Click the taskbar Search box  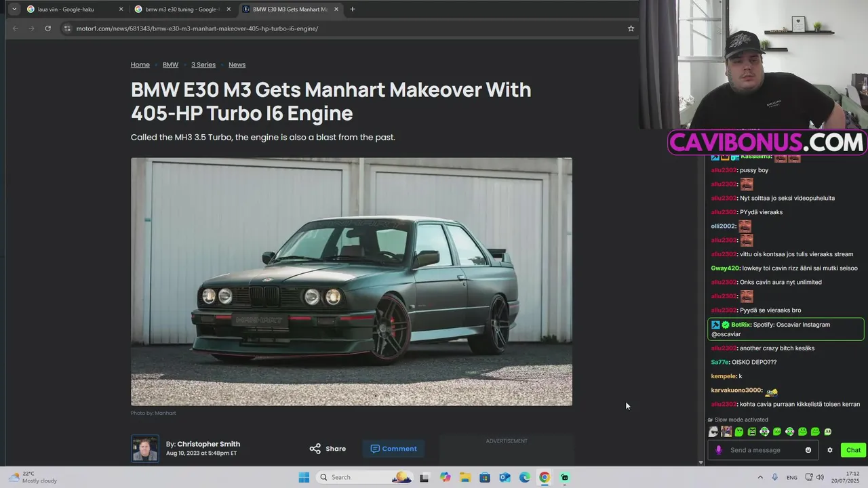tap(366, 477)
